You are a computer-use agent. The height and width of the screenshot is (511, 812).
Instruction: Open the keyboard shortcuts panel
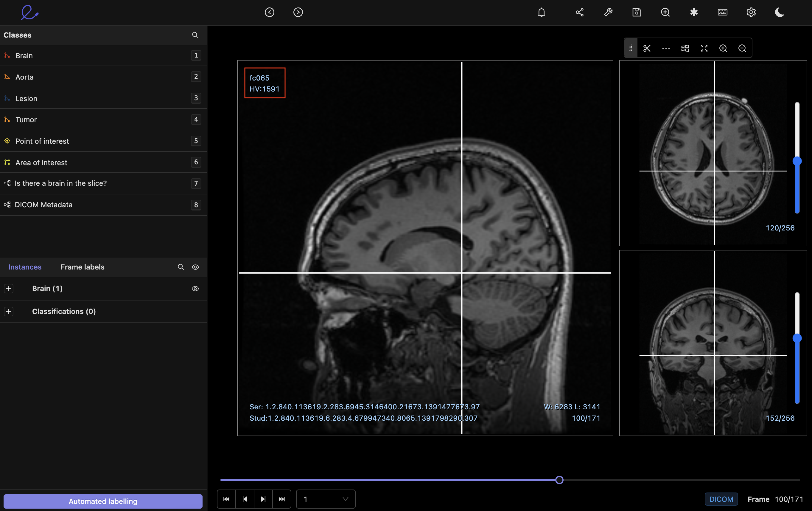[722, 12]
